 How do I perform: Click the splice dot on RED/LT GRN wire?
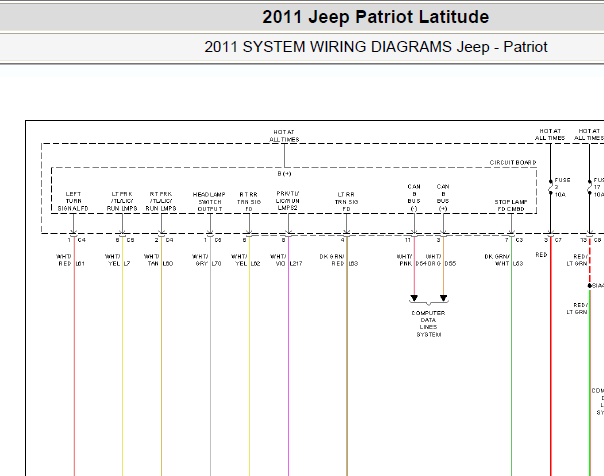coord(589,286)
